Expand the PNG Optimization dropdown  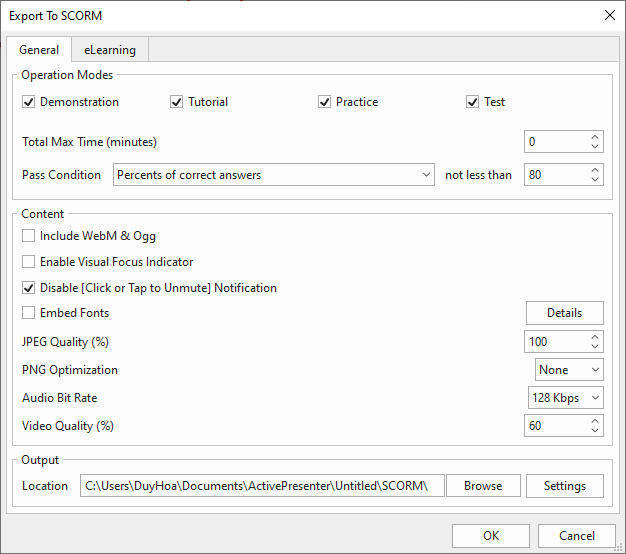[569, 370]
